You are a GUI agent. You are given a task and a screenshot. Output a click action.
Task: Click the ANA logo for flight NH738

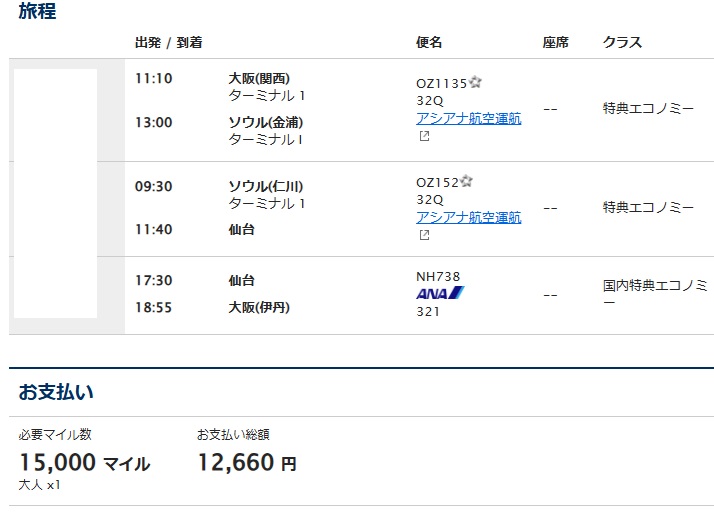pos(440,293)
